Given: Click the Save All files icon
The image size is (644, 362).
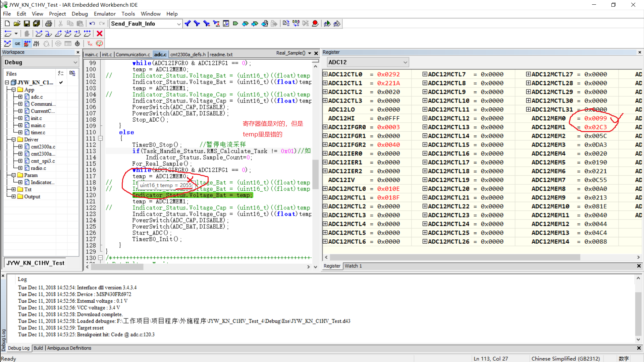Looking at the screenshot, I should pos(36,23).
